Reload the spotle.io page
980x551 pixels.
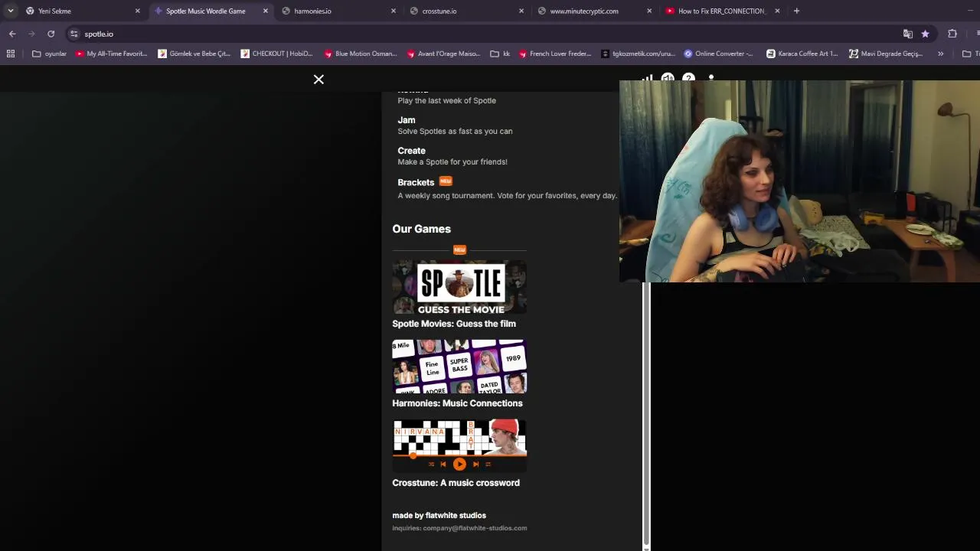coord(51,34)
